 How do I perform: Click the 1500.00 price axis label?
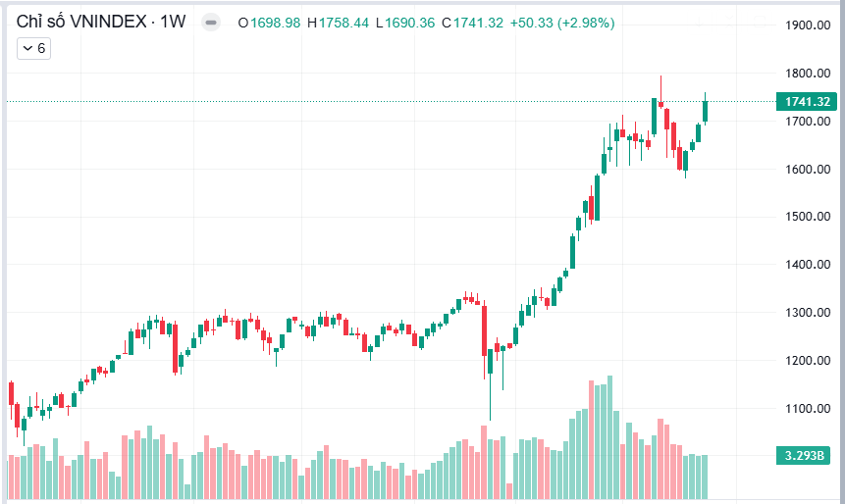(x=808, y=217)
